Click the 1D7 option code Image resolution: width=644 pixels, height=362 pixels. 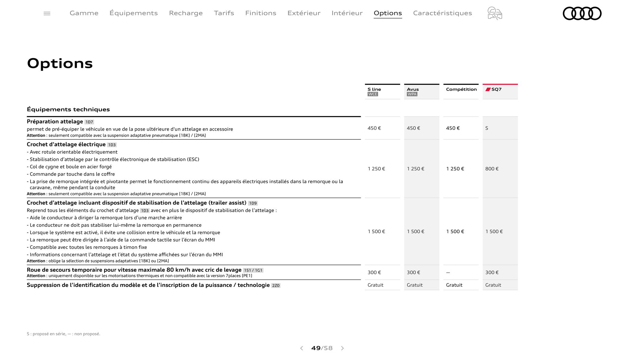[x=89, y=122]
